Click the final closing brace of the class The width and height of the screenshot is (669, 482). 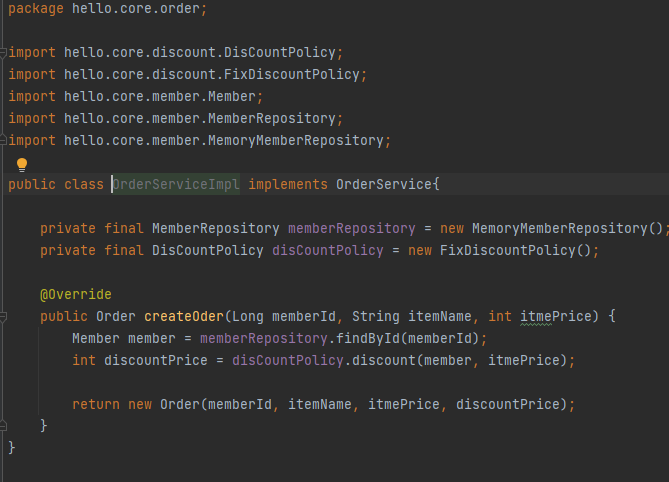coord(12,447)
